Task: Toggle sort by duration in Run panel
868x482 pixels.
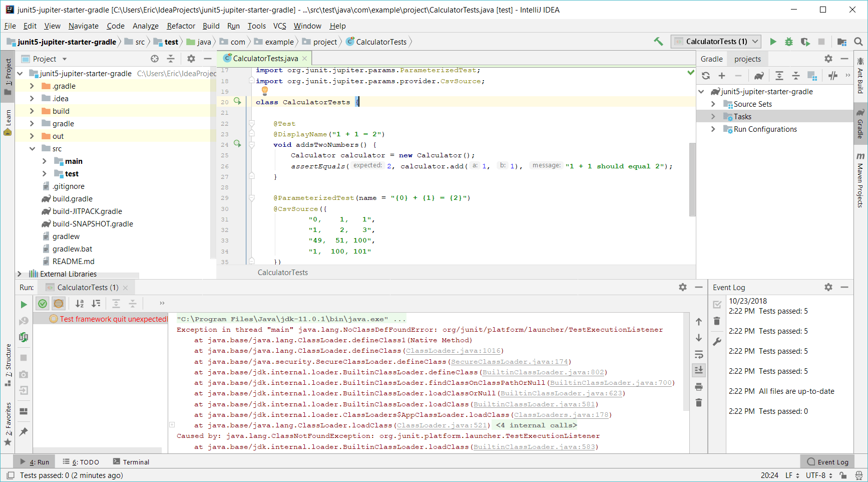Action: (96, 303)
